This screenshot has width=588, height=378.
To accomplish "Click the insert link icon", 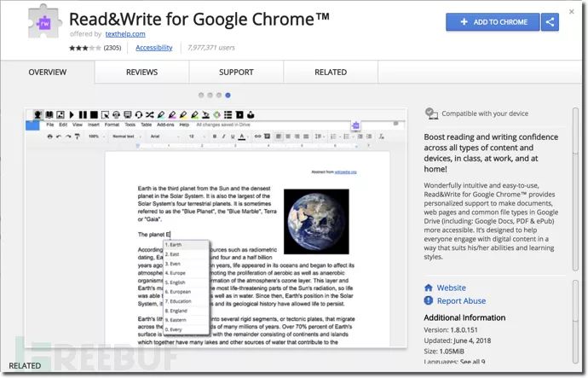I will [257, 137].
